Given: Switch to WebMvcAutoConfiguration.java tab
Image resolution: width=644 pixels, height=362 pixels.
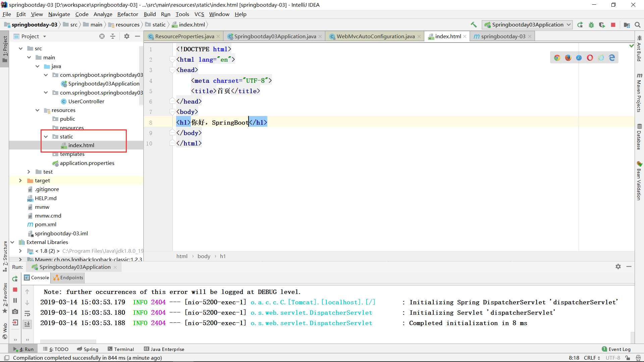Looking at the screenshot, I should (376, 36).
